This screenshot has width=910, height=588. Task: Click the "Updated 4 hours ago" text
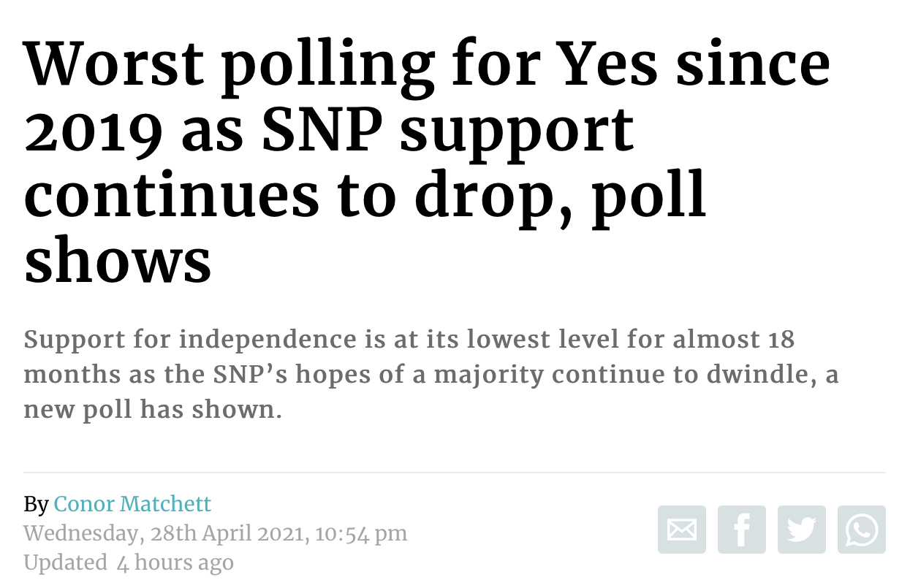[129, 562]
